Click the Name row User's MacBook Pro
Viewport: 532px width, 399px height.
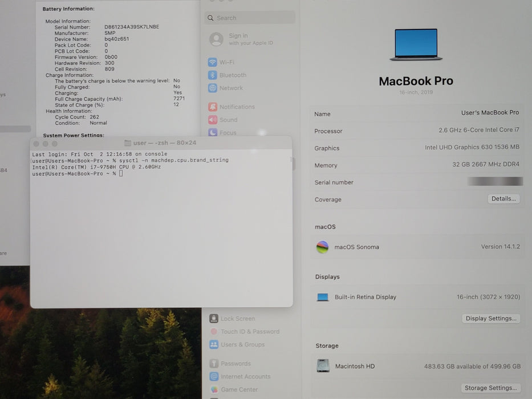416,113
